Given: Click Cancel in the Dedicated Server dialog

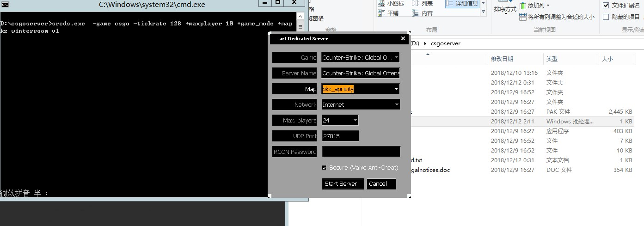Looking at the screenshot, I should [x=382, y=184].
